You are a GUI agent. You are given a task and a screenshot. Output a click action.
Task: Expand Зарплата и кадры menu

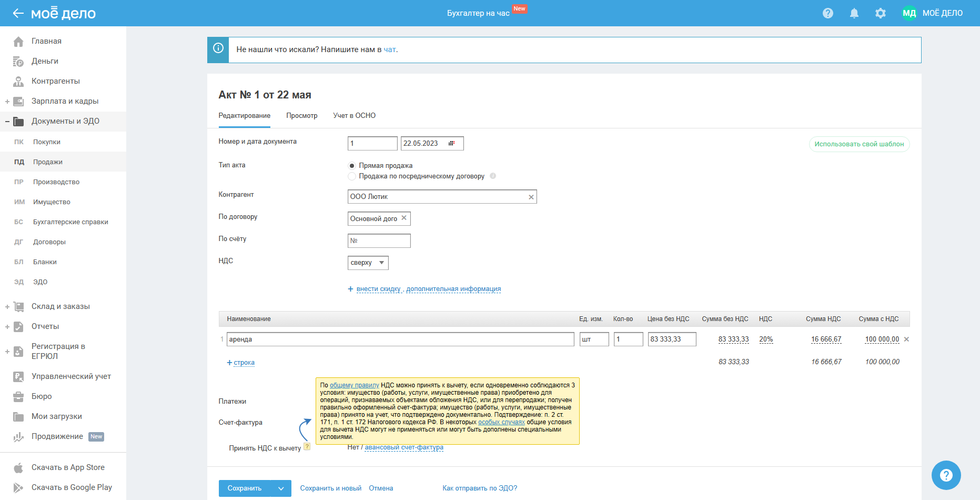click(7, 102)
